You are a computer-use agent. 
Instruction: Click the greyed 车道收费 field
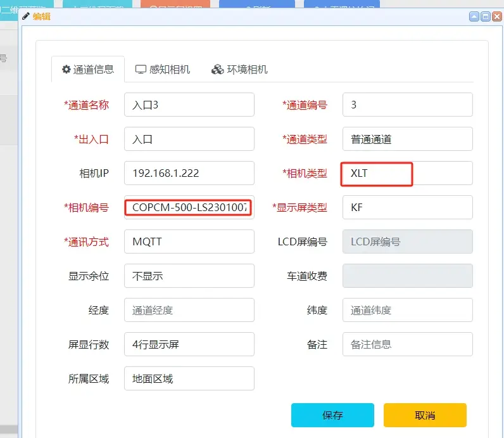407,276
